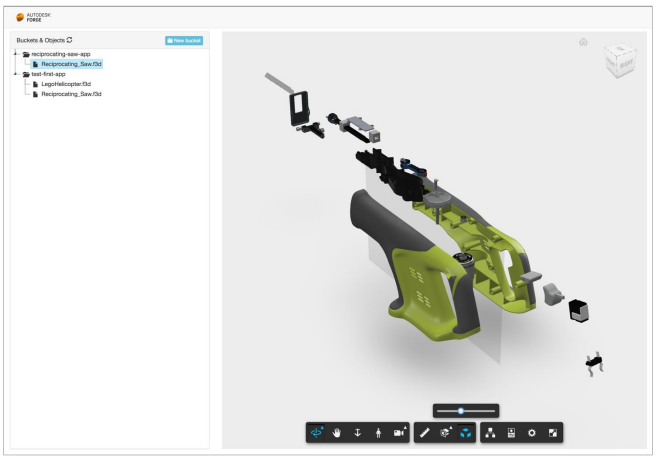Open LegoHelicopter.f3d file
Screen dimensions: 659x459
point(62,84)
